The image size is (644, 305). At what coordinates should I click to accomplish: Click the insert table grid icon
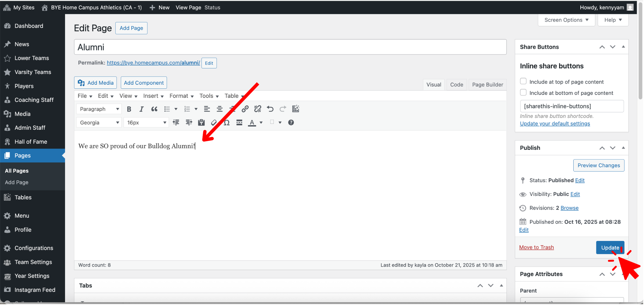point(296,109)
